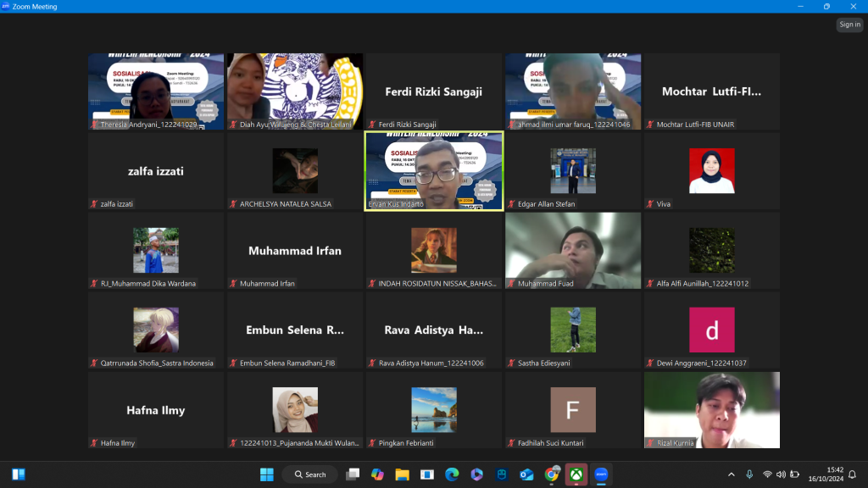The height and width of the screenshot is (488, 868).
Task: Click the microphone icon in system tray
Action: tap(749, 474)
